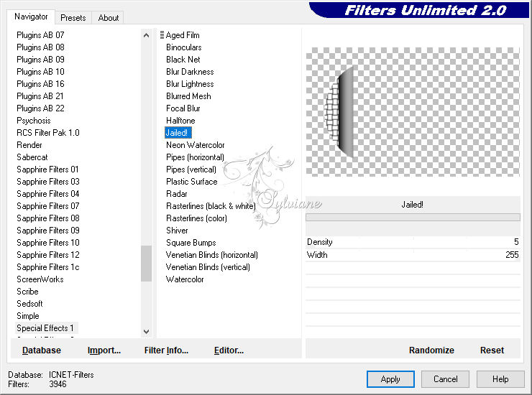
Task: Choose the Plastic Surface filter
Action: point(192,182)
